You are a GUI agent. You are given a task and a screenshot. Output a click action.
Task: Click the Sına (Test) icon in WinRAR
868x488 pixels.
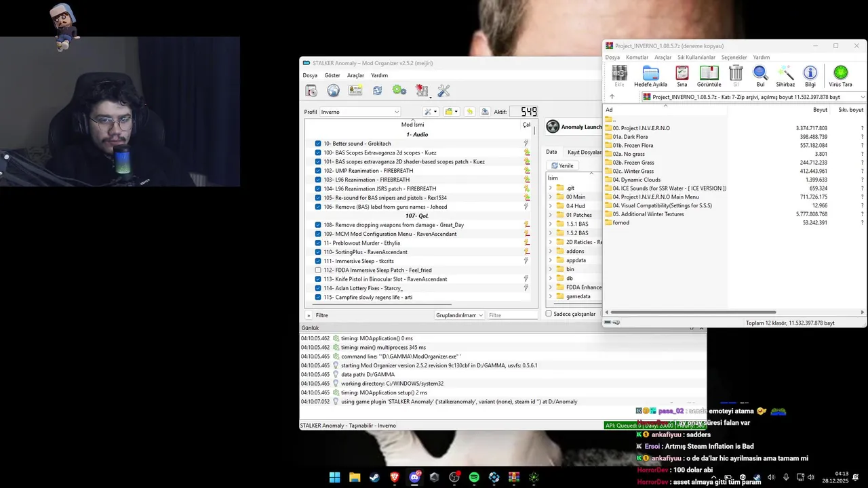(682, 76)
